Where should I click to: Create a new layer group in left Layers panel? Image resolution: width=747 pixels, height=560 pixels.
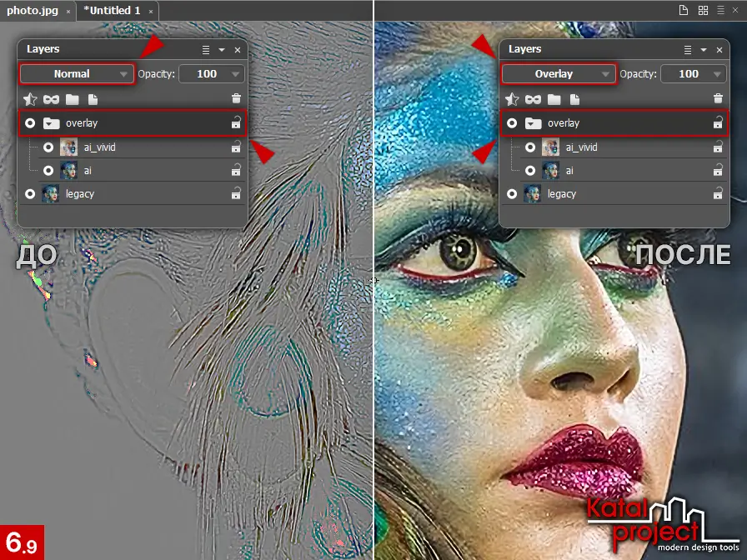click(73, 99)
